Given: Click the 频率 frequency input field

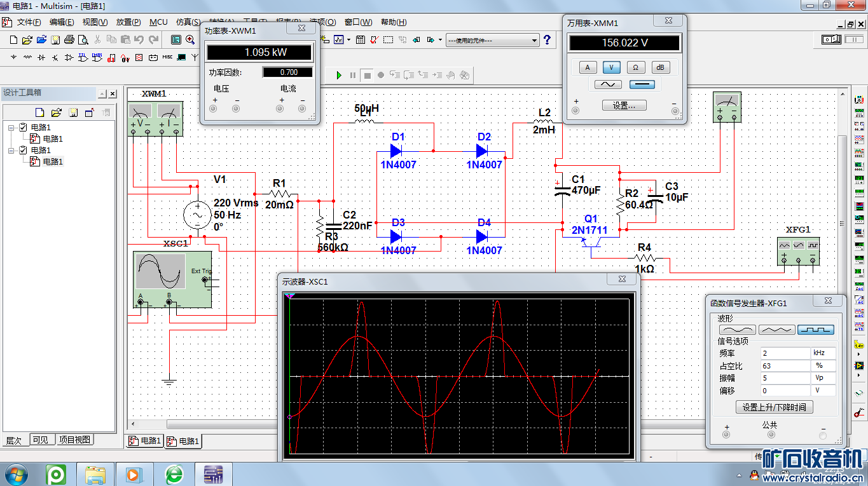Looking at the screenshot, I should (784, 353).
